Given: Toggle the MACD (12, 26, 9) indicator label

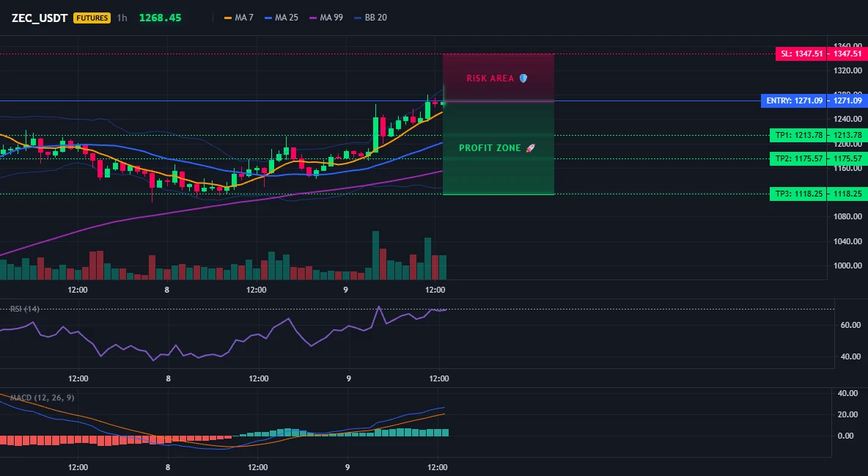Looking at the screenshot, I should coord(42,398).
